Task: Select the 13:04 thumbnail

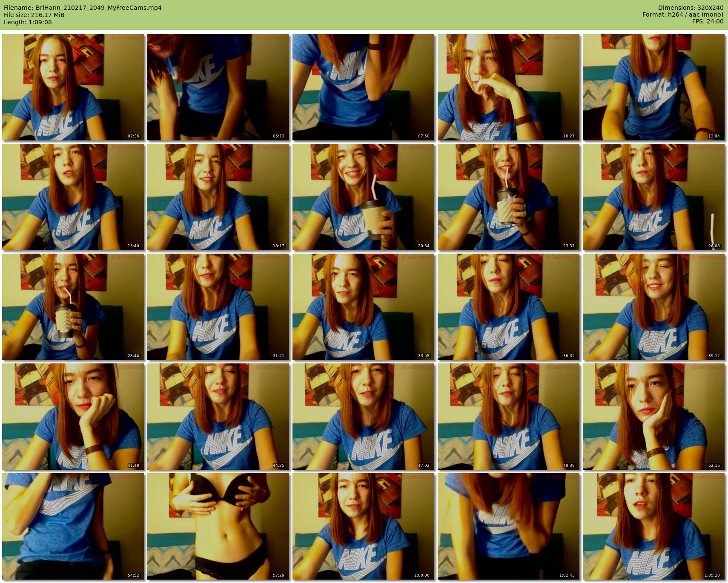Action: (x=653, y=87)
